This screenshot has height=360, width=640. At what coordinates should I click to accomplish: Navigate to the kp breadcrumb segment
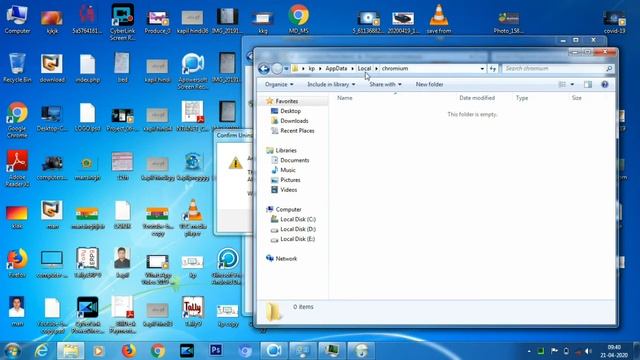[x=311, y=69]
